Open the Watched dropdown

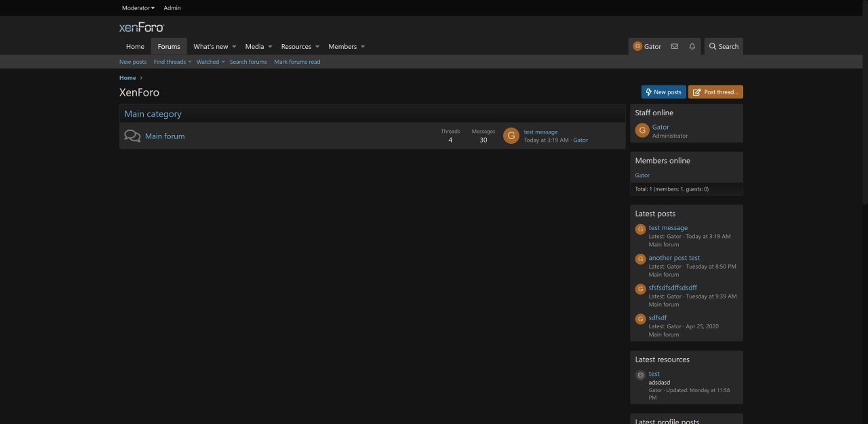tap(210, 62)
